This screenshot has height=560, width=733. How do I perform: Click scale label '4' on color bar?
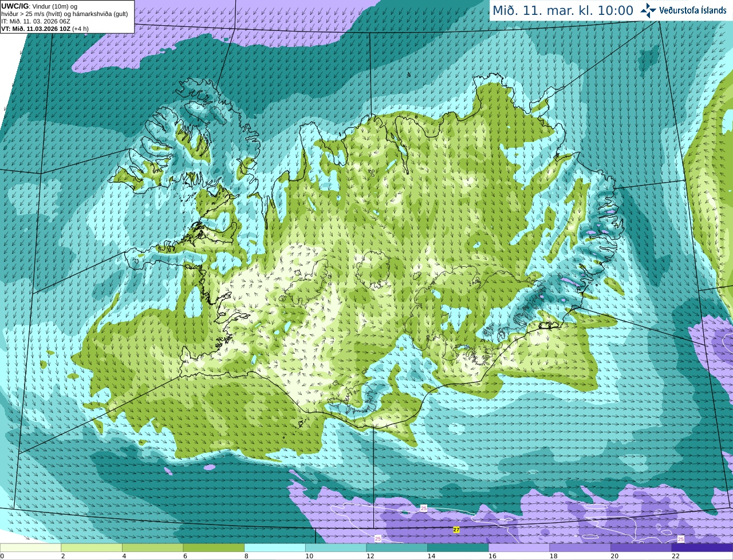click(124, 556)
